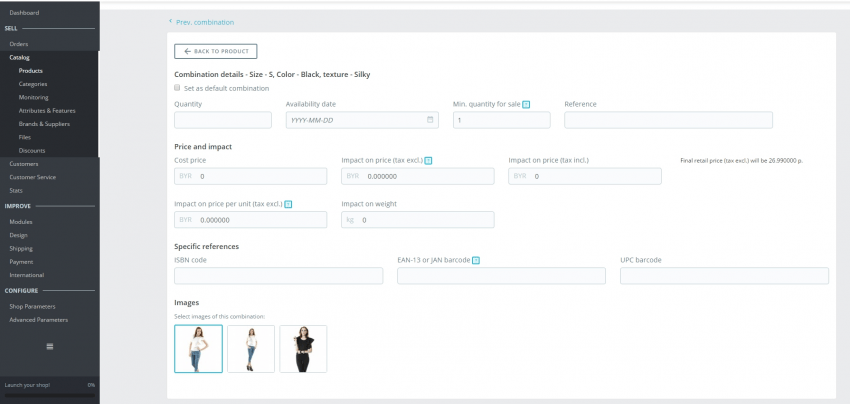The height and width of the screenshot is (404, 850).
Task: Select Products in the Catalog submenu
Action: [30, 70]
